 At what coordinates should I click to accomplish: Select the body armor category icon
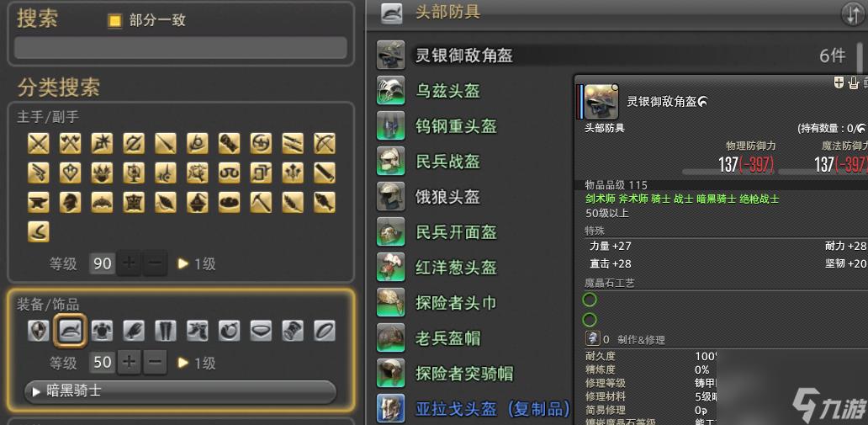tap(102, 331)
